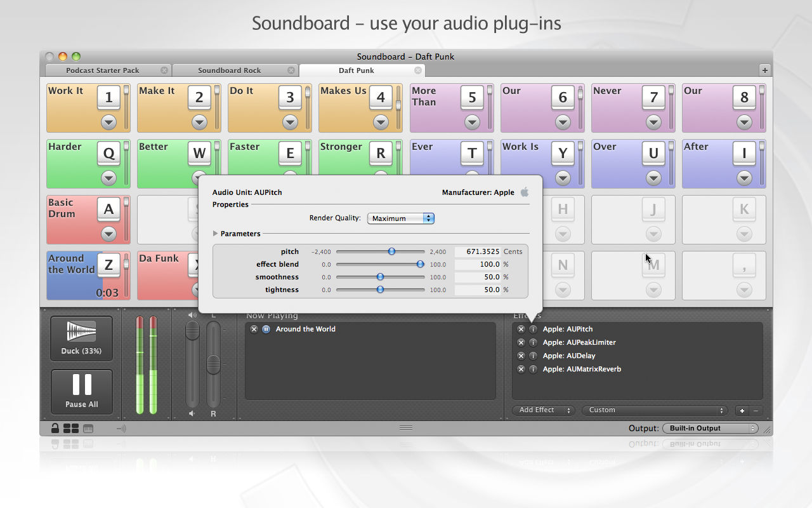Open the Render Quality dropdown

coord(401,218)
